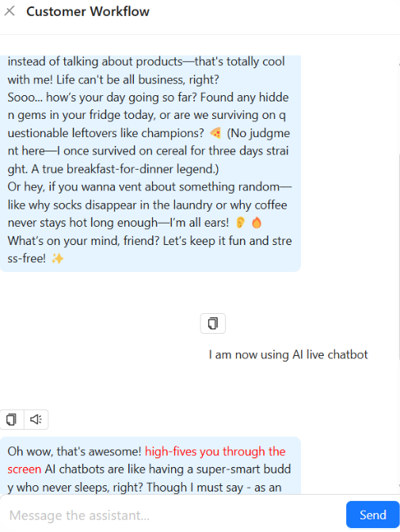Click the 'Or hey, if you wanna vent' line

(x=150, y=187)
